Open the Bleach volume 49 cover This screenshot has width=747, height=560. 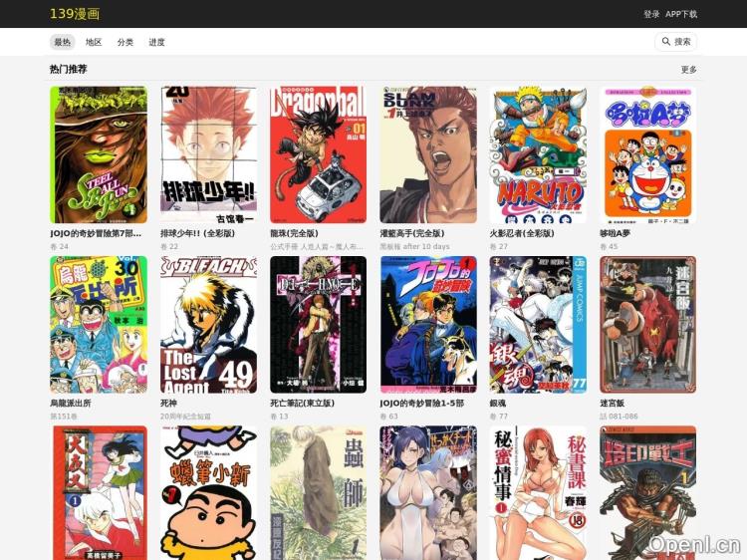coord(209,325)
